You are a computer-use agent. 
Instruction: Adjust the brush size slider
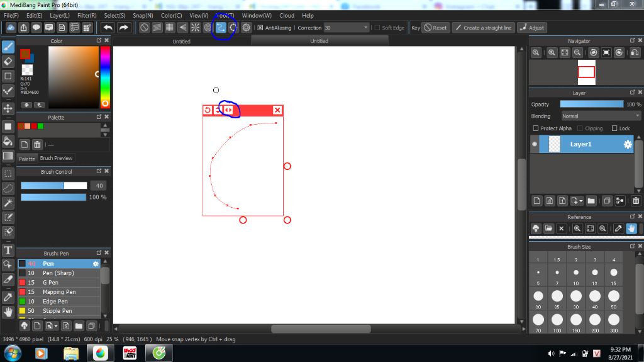(x=54, y=186)
